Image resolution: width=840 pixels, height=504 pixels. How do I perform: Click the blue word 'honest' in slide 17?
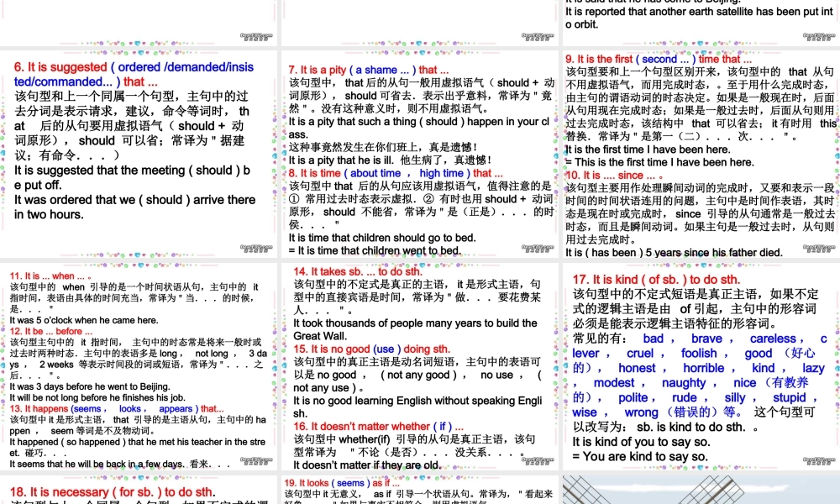click(x=637, y=368)
